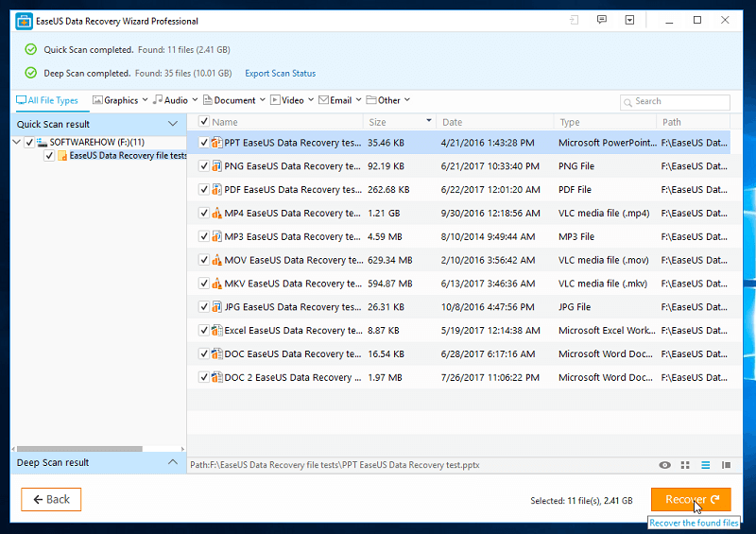Click the DOC 2 file type icon

tap(217, 377)
